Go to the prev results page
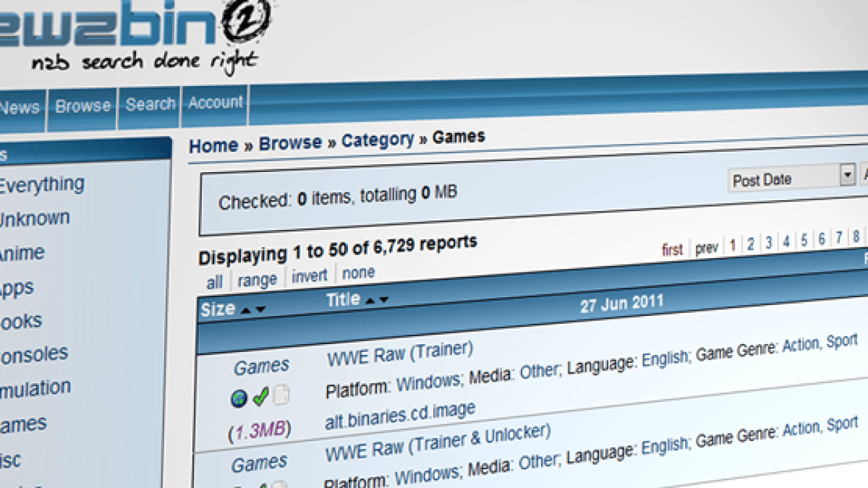 [707, 247]
